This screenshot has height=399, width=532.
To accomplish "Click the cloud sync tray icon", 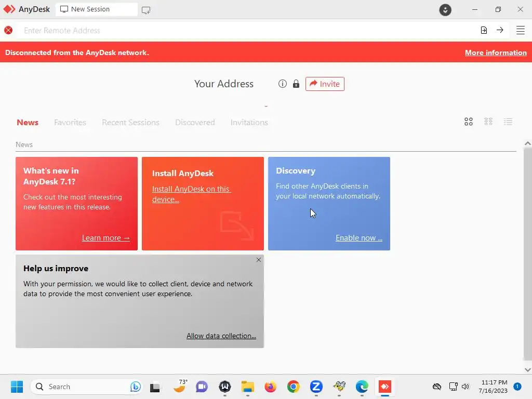I will 436,387.
